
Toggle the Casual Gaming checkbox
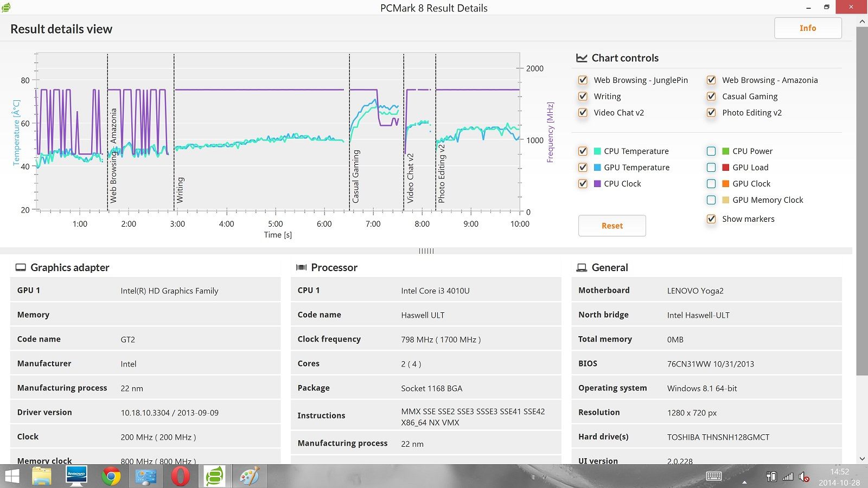coord(711,97)
